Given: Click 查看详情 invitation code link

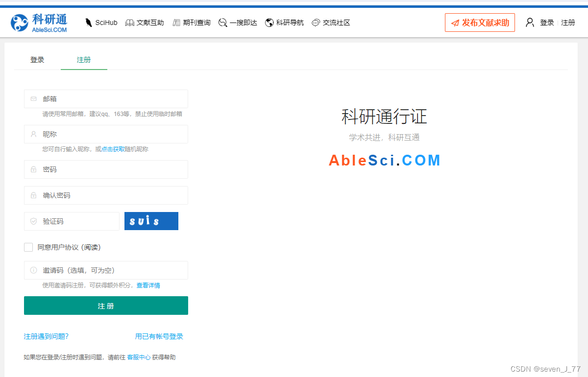Looking at the screenshot, I should coord(148,285).
